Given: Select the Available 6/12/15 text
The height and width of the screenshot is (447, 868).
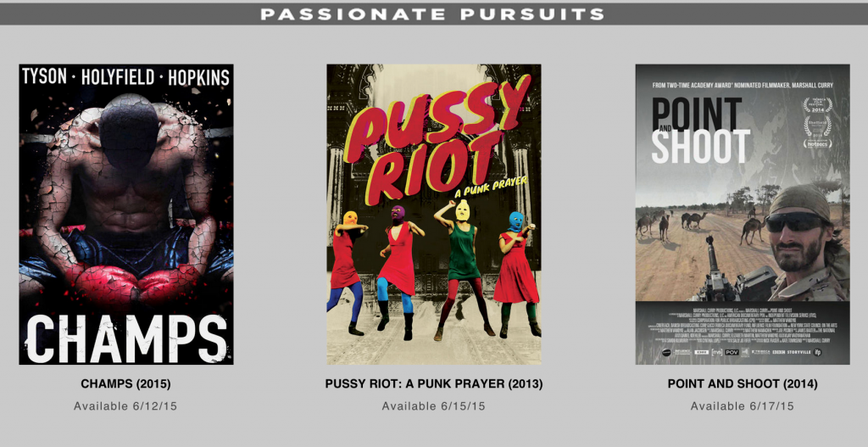Looking at the screenshot, I should click(x=125, y=406).
